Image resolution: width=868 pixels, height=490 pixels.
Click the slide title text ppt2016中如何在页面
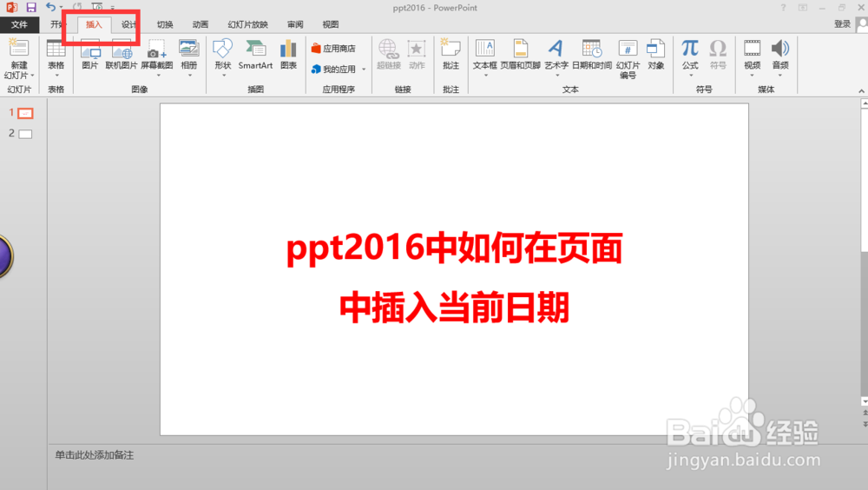pos(455,248)
